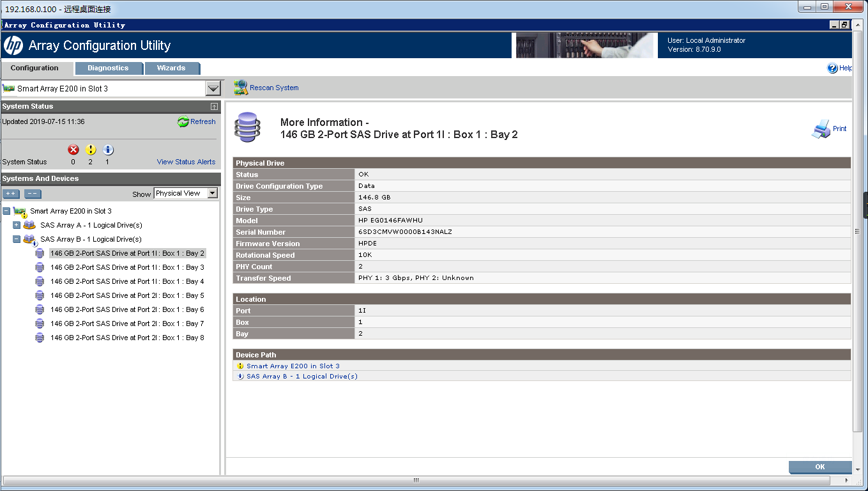The image size is (868, 491).
Task: Click the Help question mark icon
Action: pyautogui.click(x=832, y=68)
